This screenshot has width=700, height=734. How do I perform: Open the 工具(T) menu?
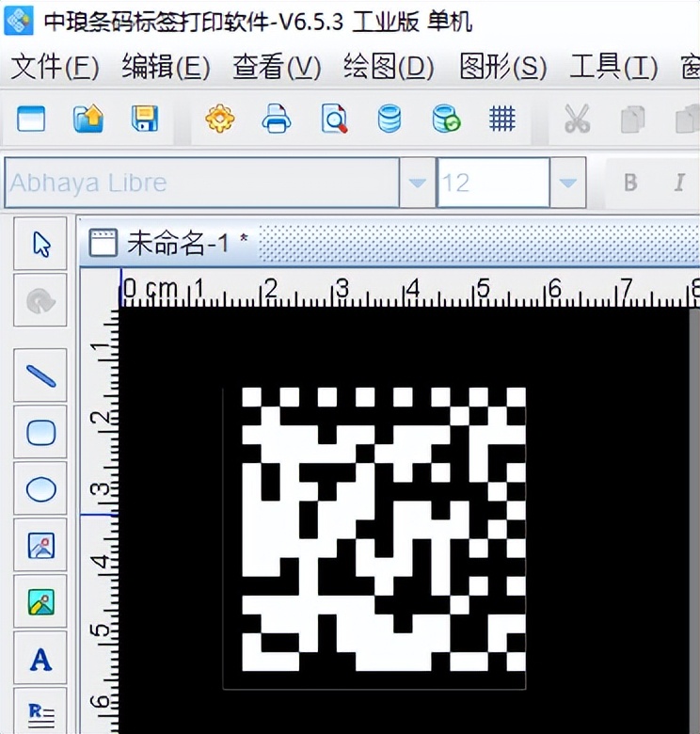[613, 67]
